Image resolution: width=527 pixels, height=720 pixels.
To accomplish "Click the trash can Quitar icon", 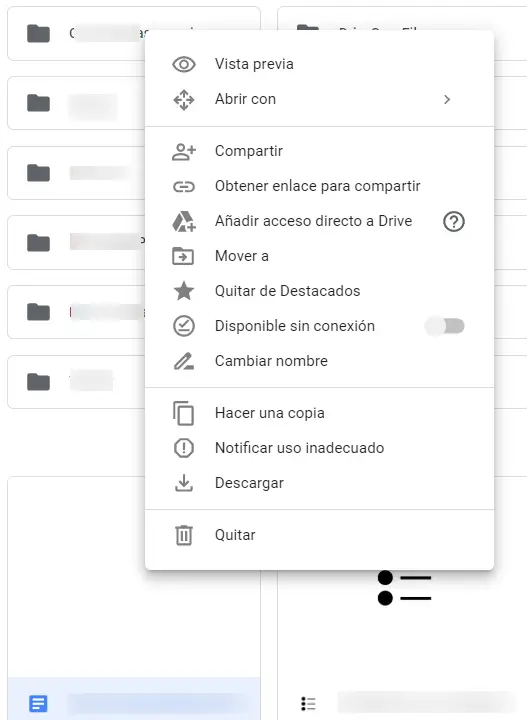I will pyautogui.click(x=184, y=535).
